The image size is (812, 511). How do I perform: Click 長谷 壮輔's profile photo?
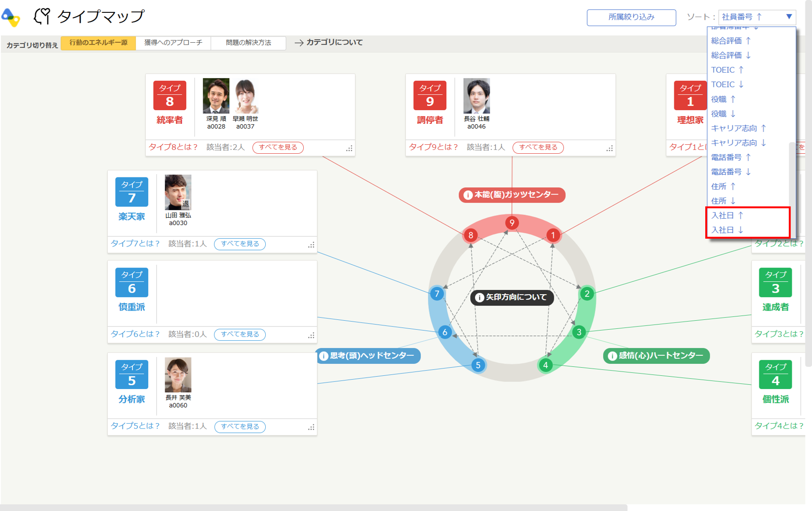click(x=476, y=96)
